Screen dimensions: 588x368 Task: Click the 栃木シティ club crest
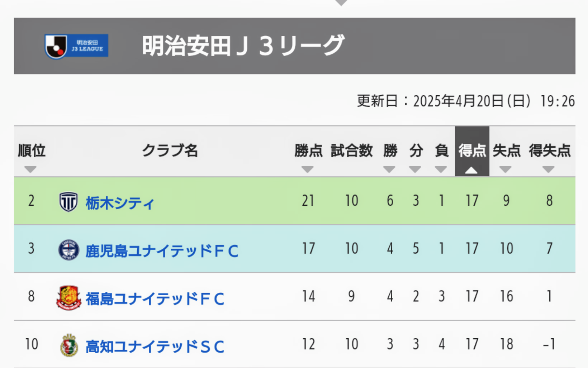[x=68, y=202]
